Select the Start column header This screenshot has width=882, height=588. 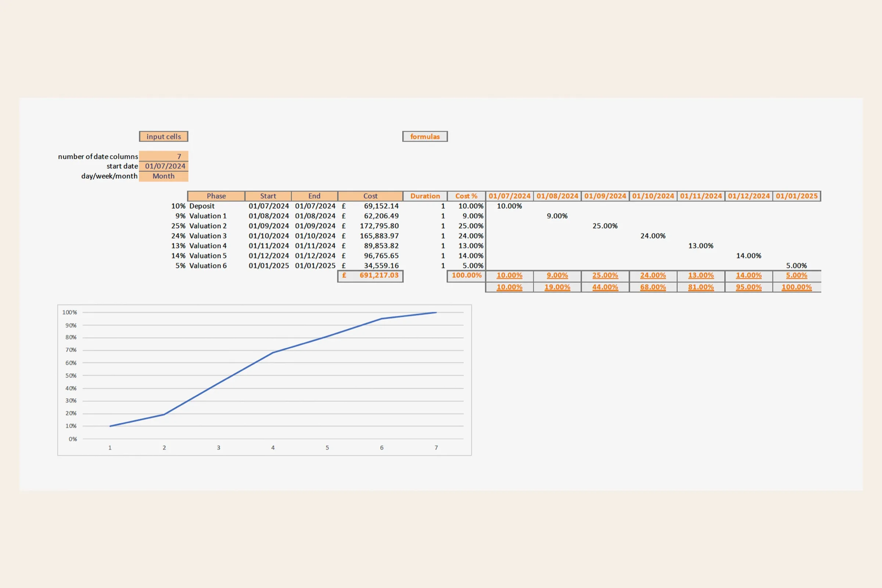268,196
